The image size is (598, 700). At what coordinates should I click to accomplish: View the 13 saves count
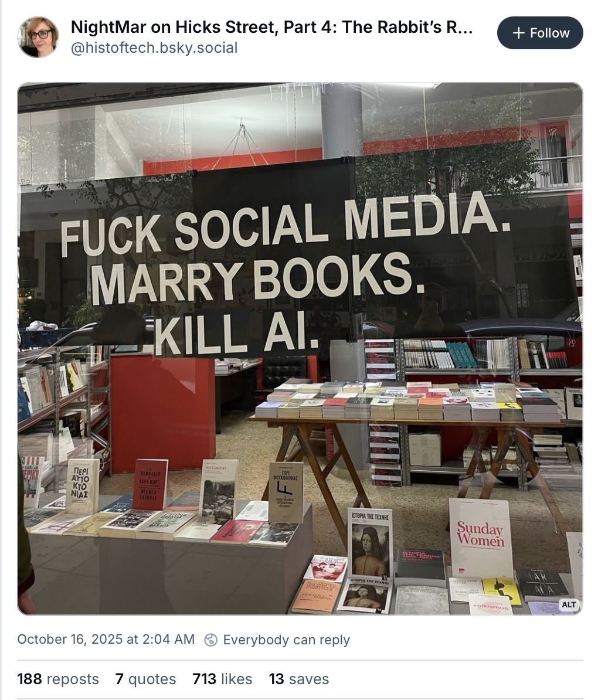[299, 679]
